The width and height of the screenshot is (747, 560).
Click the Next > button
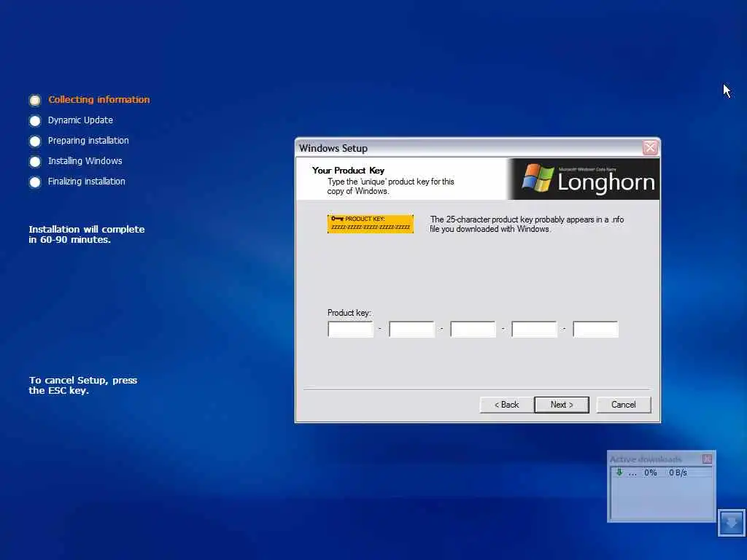tap(562, 405)
